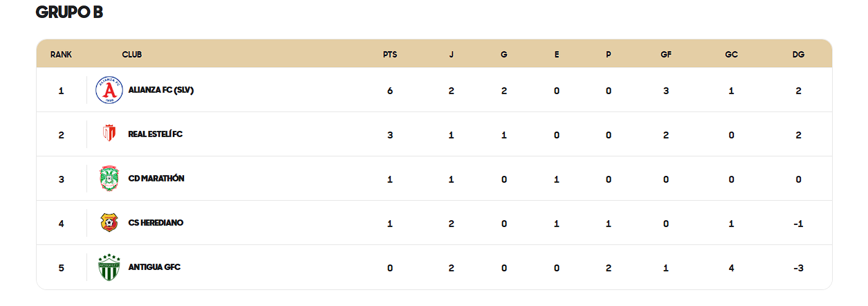868x306 pixels.
Task: Click the Alianza FC club logo
Action: (x=109, y=90)
